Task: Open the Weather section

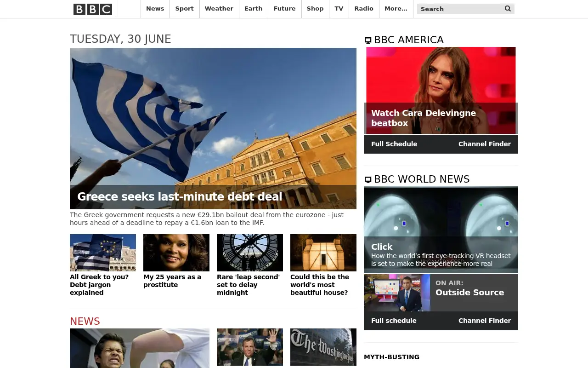Action: click(219, 9)
